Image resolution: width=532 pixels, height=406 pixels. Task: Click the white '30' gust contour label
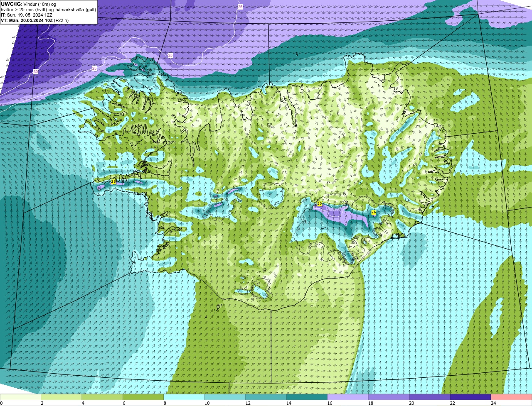coord(36,72)
